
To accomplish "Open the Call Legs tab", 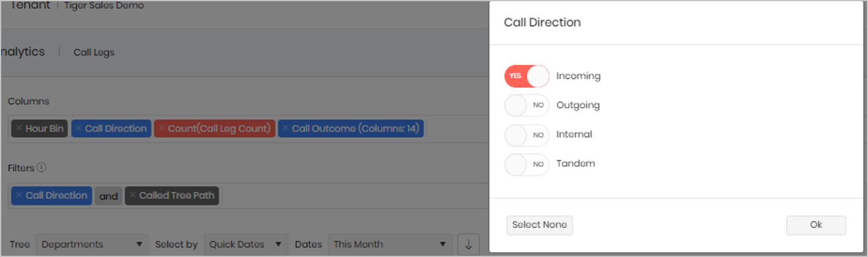I will point(94,52).
